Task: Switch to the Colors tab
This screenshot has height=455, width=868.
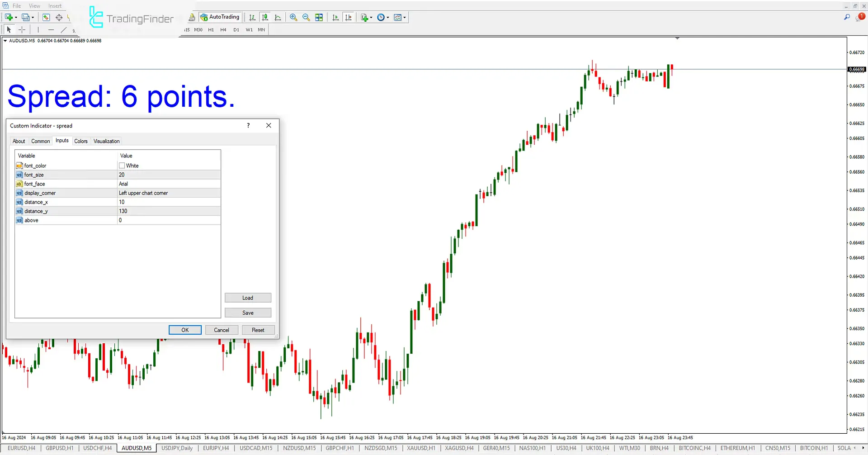Action: coord(81,141)
